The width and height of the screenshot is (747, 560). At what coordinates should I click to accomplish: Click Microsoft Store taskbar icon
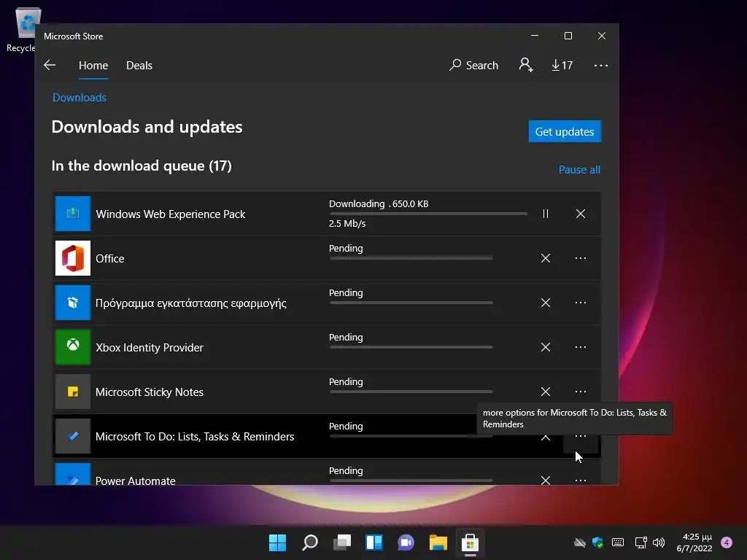coord(471,542)
